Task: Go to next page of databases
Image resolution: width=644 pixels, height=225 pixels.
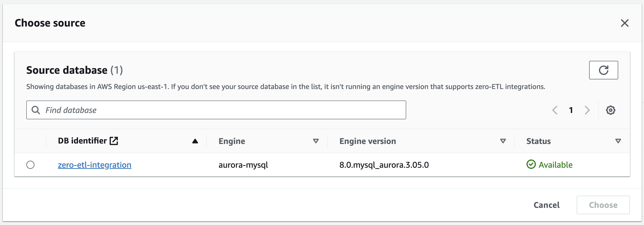Action: pyautogui.click(x=587, y=110)
